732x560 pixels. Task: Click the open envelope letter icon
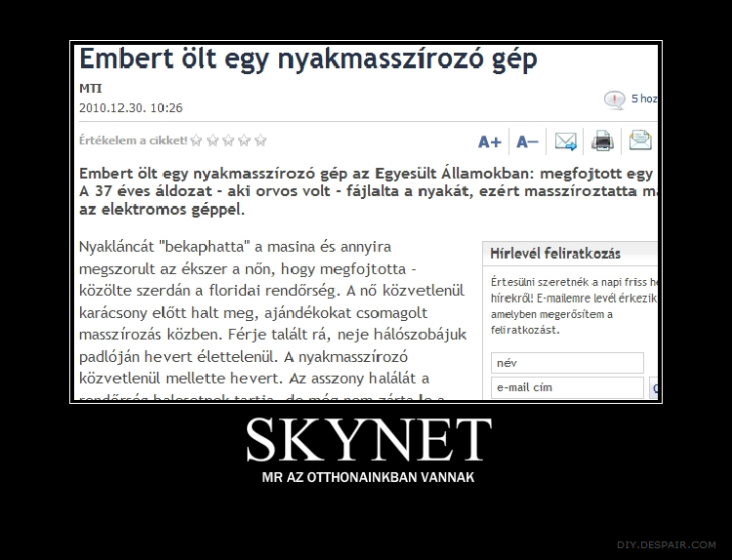(640, 140)
